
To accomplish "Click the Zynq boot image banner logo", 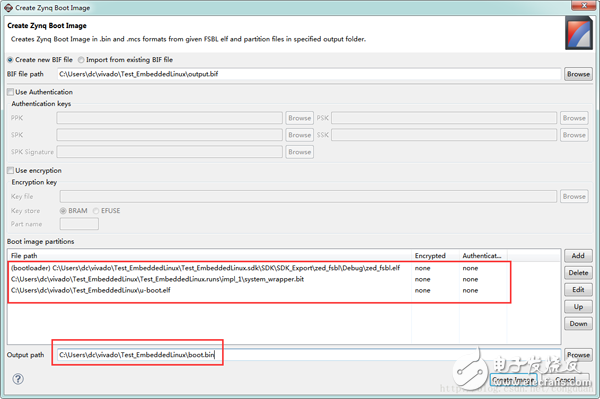I will (579, 33).
